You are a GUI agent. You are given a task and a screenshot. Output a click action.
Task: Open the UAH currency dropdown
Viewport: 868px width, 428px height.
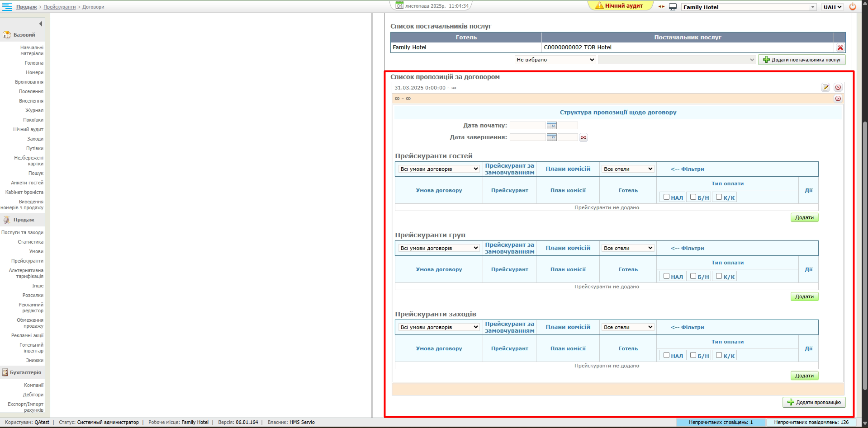click(832, 7)
